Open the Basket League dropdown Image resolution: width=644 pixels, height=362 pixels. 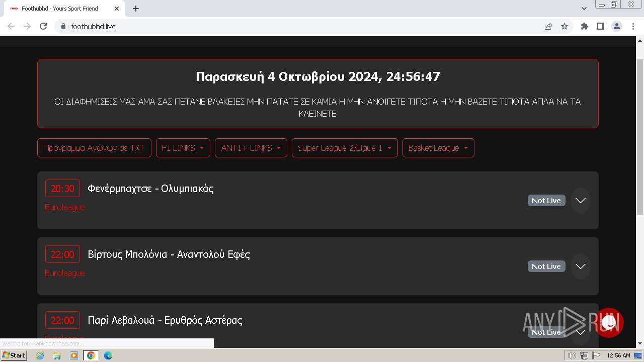(x=438, y=148)
